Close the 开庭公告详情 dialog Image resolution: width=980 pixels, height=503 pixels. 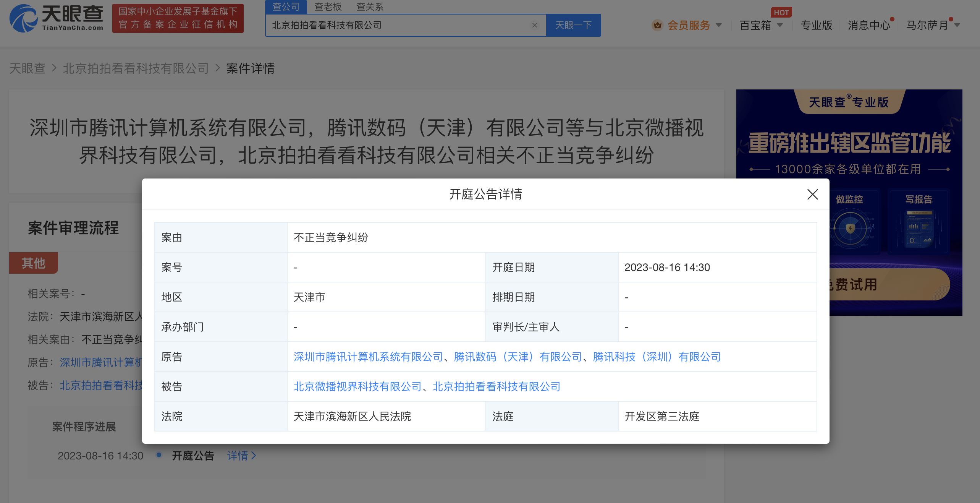[812, 195]
